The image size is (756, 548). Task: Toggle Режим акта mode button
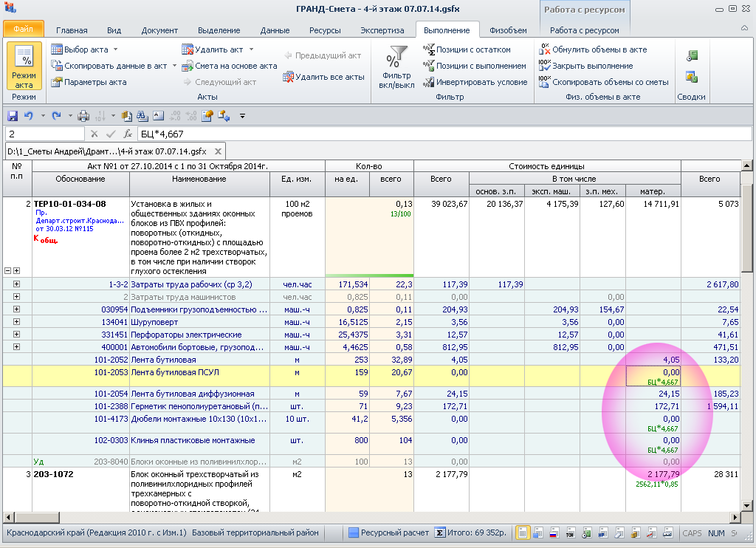[24, 66]
